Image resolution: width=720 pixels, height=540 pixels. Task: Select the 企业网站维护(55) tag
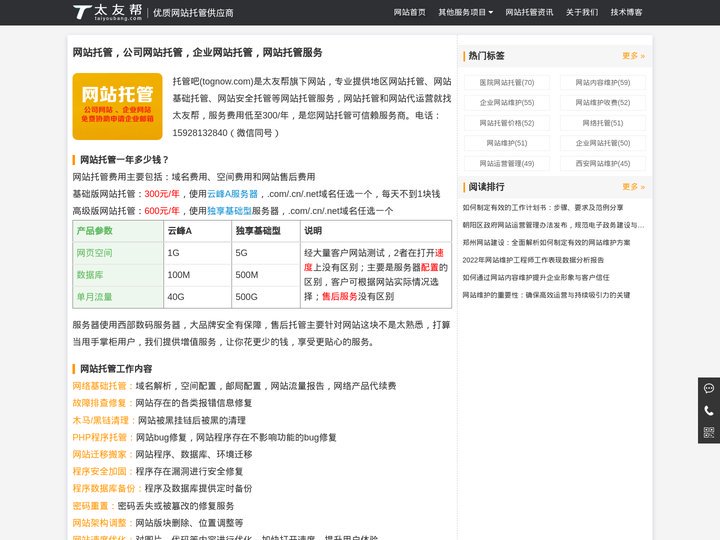[507, 102]
